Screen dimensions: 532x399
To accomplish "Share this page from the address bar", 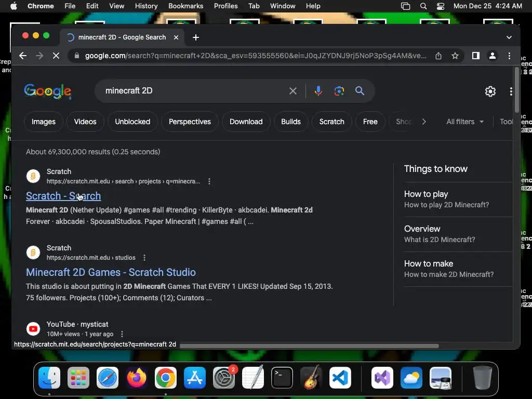I will [x=438, y=56].
